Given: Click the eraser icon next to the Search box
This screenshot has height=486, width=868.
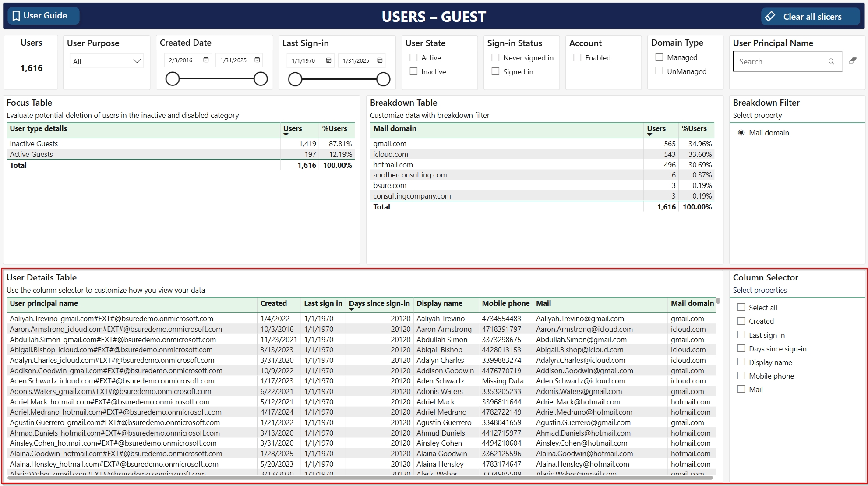Looking at the screenshot, I should click(x=852, y=61).
